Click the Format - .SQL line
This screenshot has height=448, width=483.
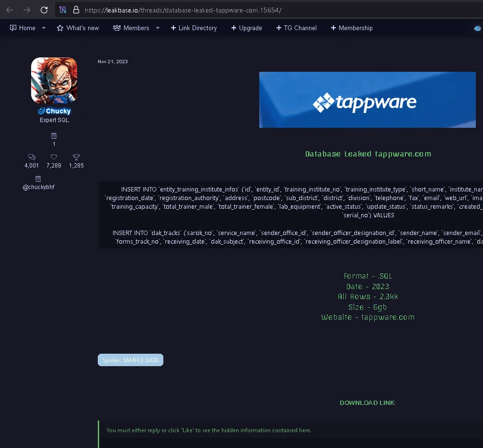[368, 276]
